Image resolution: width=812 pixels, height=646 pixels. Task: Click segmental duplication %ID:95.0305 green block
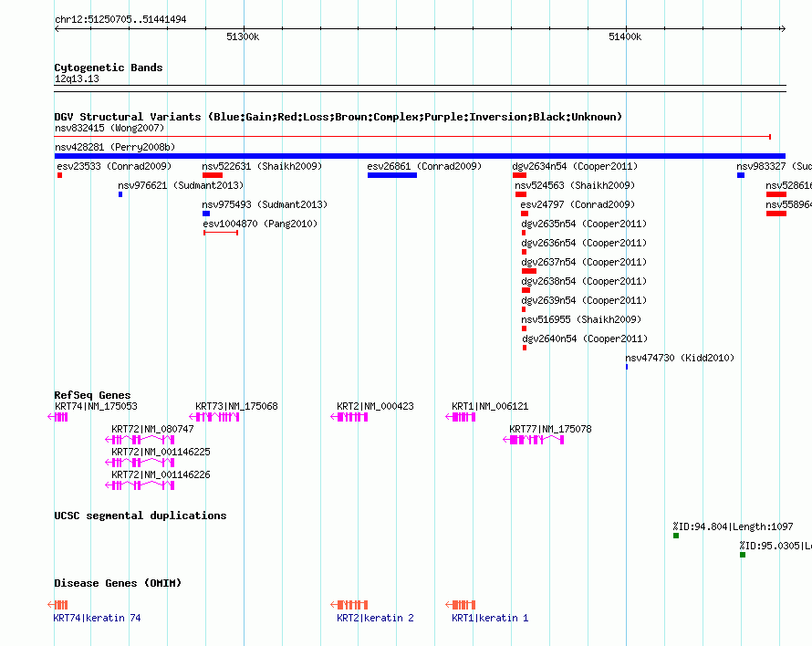(743, 555)
